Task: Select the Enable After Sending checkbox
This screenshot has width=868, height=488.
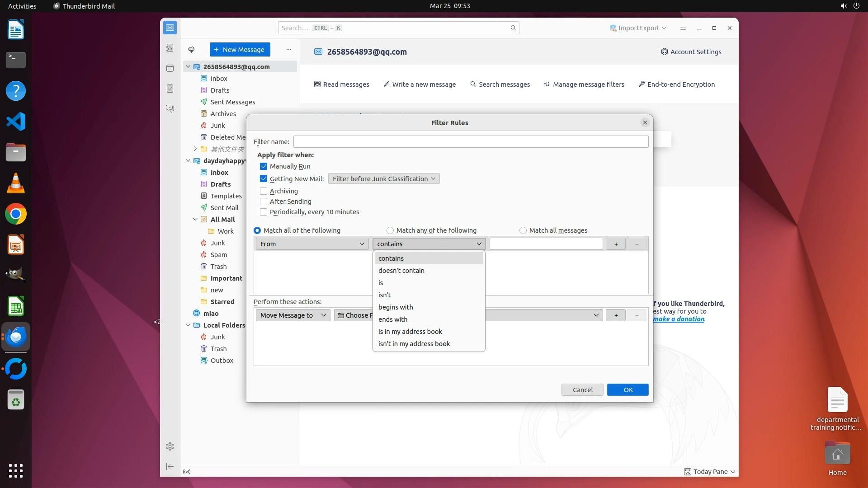Action: click(264, 202)
